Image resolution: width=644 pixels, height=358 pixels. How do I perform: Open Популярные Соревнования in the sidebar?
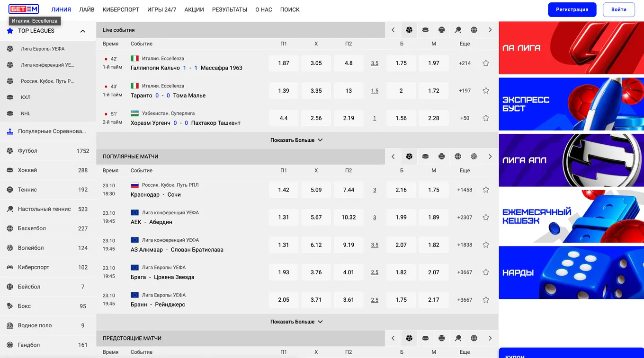click(x=47, y=131)
